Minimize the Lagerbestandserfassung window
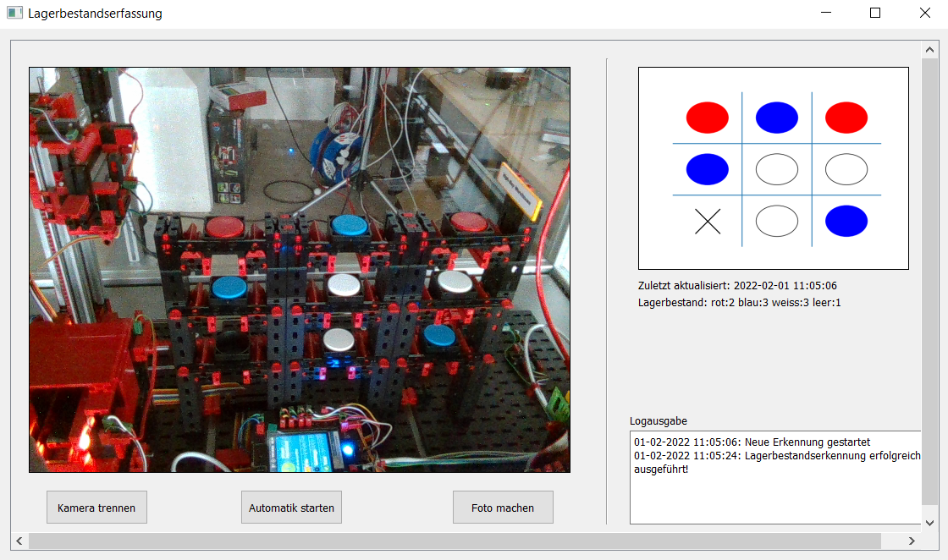948x560 pixels. pyautogui.click(x=826, y=13)
